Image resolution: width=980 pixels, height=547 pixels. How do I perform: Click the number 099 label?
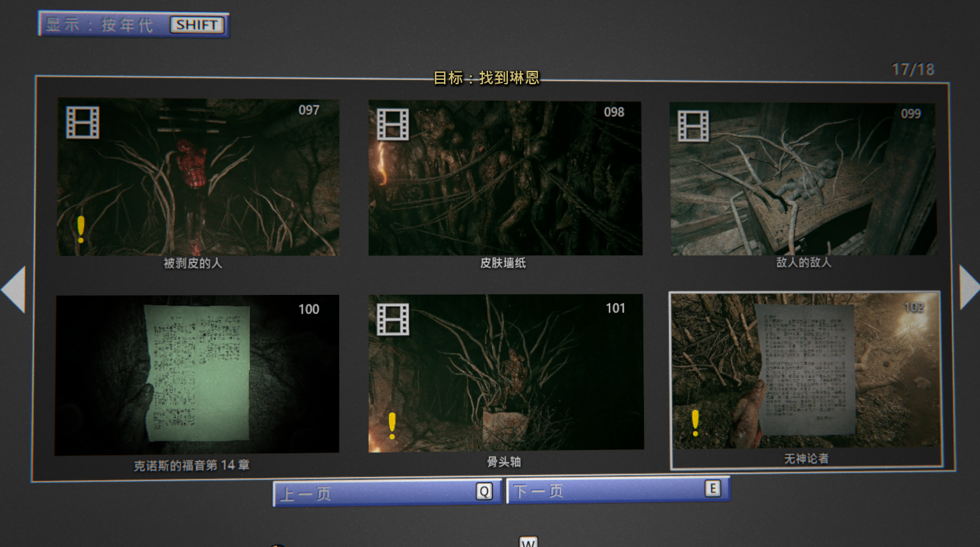tap(911, 114)
